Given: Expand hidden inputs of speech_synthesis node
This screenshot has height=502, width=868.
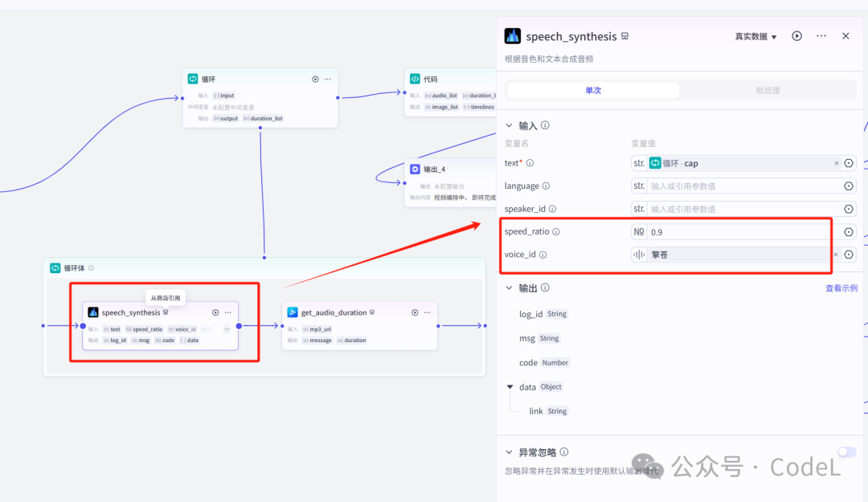Looking at the screenshot, I should [x=227, y=329].
